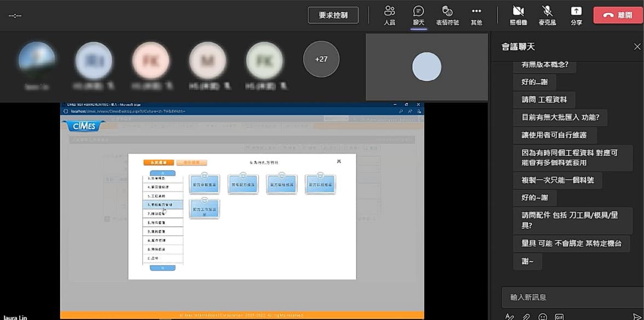The height and width of the screenshot is (320, 644).
Task: Click the 會議聊天 panel title
Action: pos(518,47)
